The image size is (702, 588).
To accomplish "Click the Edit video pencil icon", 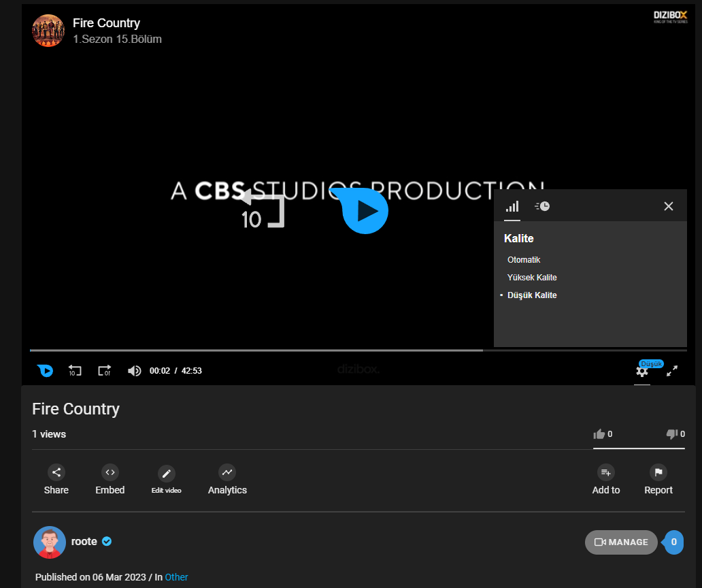I will 167,474.
